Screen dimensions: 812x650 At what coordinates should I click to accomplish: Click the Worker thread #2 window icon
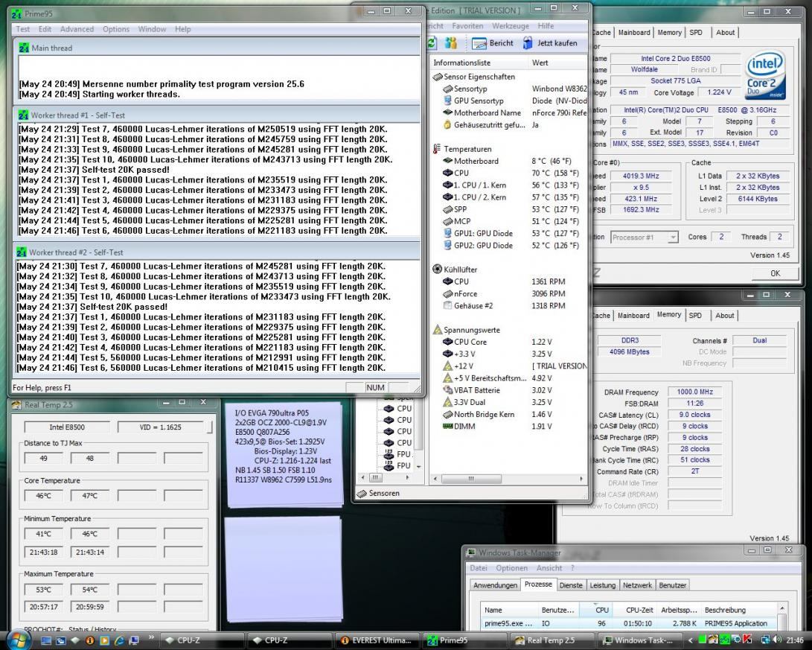[22, 252]
